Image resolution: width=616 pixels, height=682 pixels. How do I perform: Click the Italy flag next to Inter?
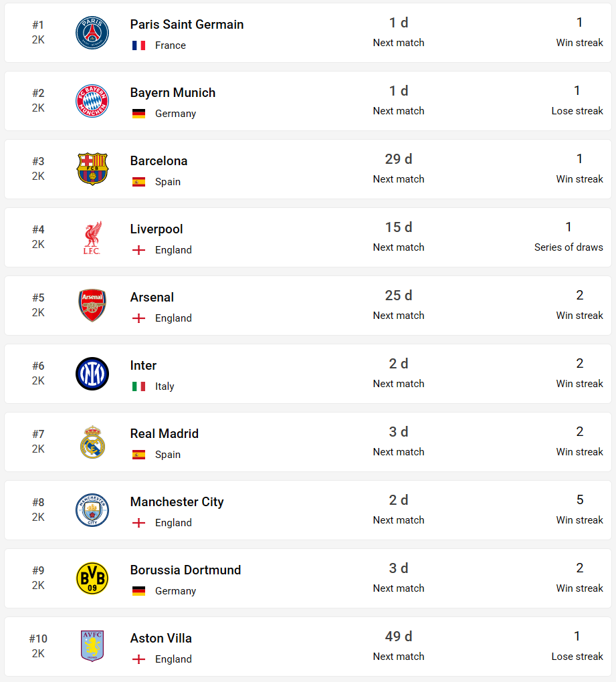[x=138, y=386]
